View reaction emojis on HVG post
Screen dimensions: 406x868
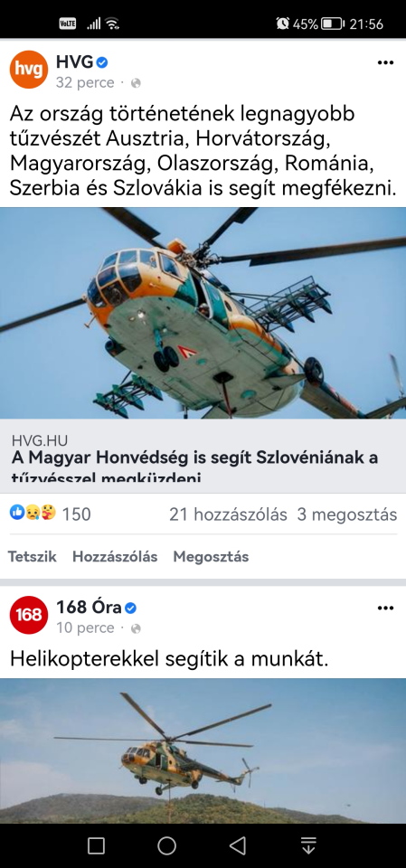pyautogui.click(x=33, y=514)
